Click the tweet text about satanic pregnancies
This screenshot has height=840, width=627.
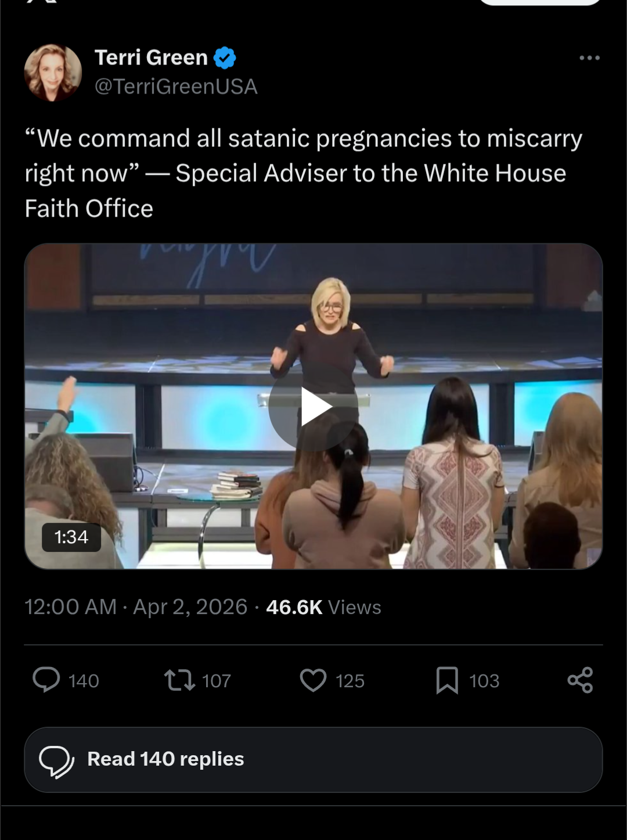coord(303,173)
